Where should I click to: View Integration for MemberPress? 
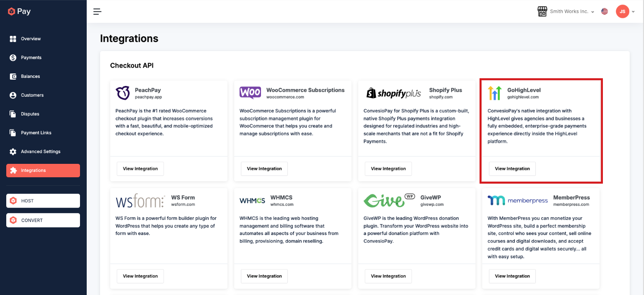512,276
